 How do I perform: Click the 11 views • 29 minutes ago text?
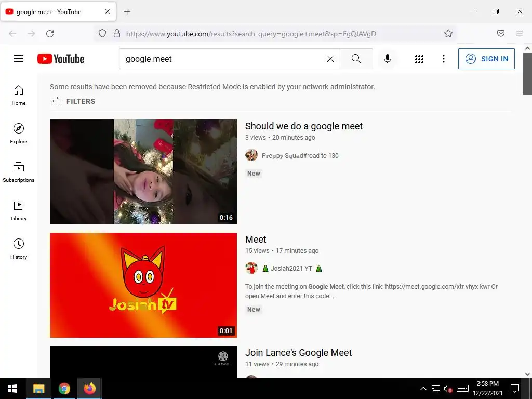click(282, 364)
